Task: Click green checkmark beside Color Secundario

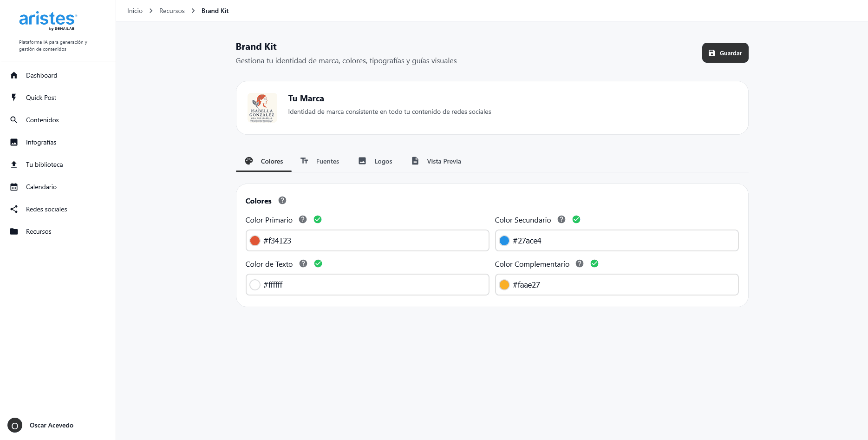Action: [576, 219]
